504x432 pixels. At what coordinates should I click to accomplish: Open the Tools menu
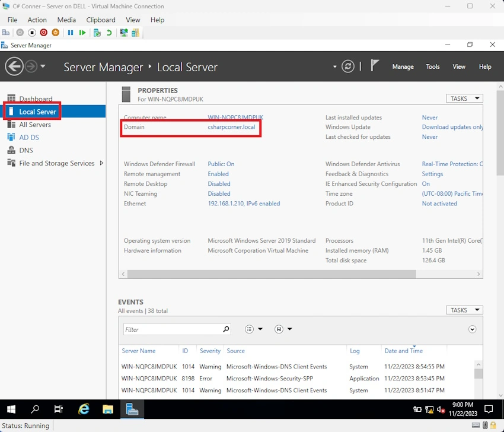tap(433, 66)
